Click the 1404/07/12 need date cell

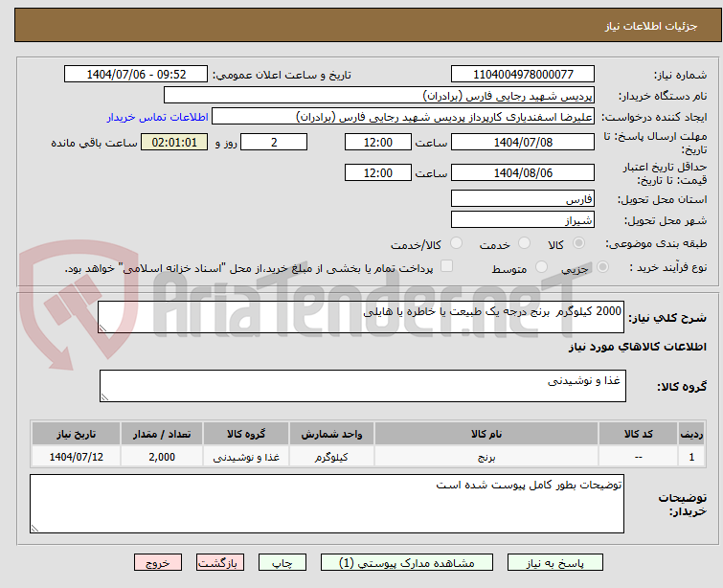tap(76, 457)
